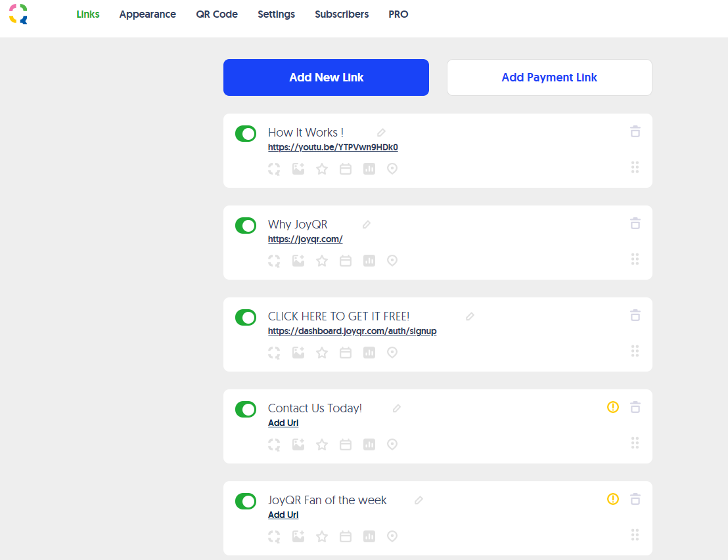View analytics for How It Works ! link

coord(369,169)
